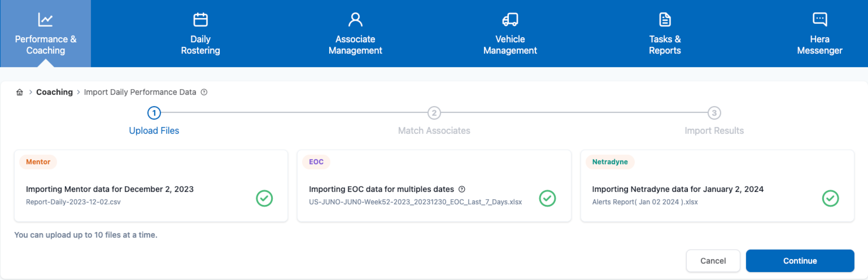This screenshot has width=868, height=280.
Task: Click the orange Mentor tag label
Action: point(38,162)
